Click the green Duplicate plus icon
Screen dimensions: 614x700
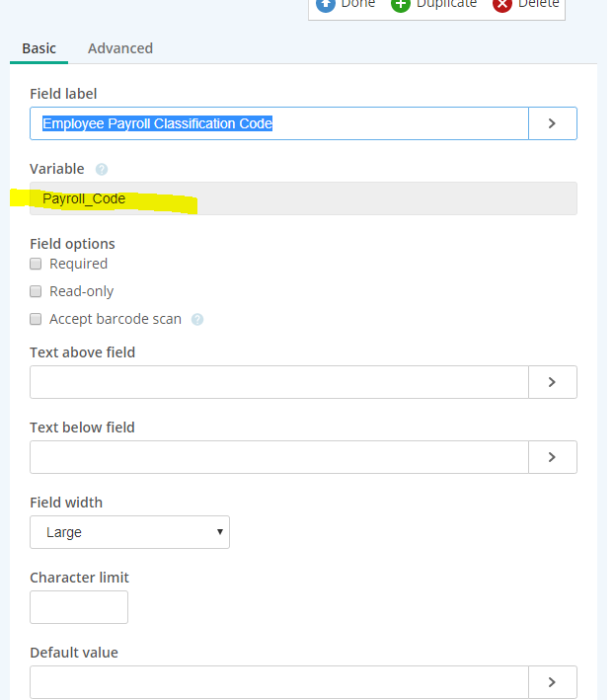400,4
